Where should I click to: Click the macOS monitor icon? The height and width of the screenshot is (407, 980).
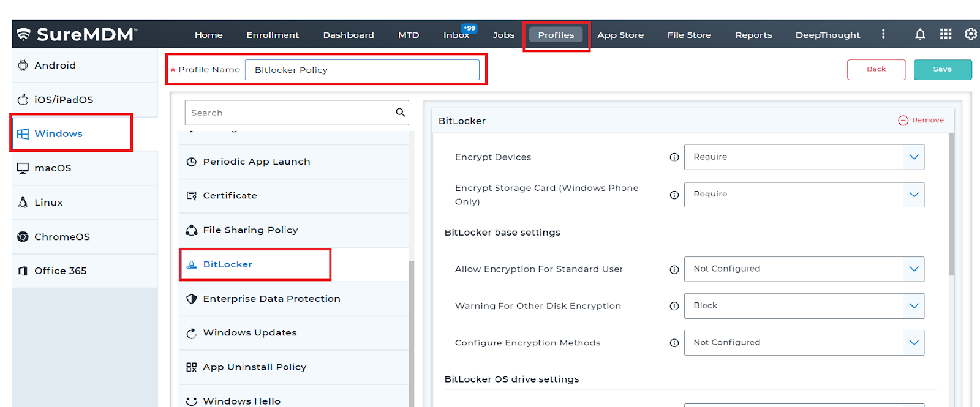pos(23,168)
